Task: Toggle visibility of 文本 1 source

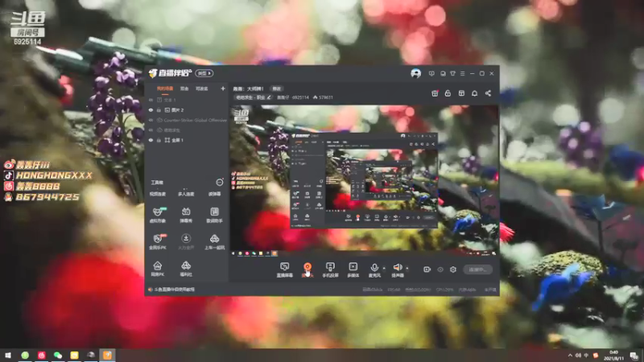Action: [151, 100]
